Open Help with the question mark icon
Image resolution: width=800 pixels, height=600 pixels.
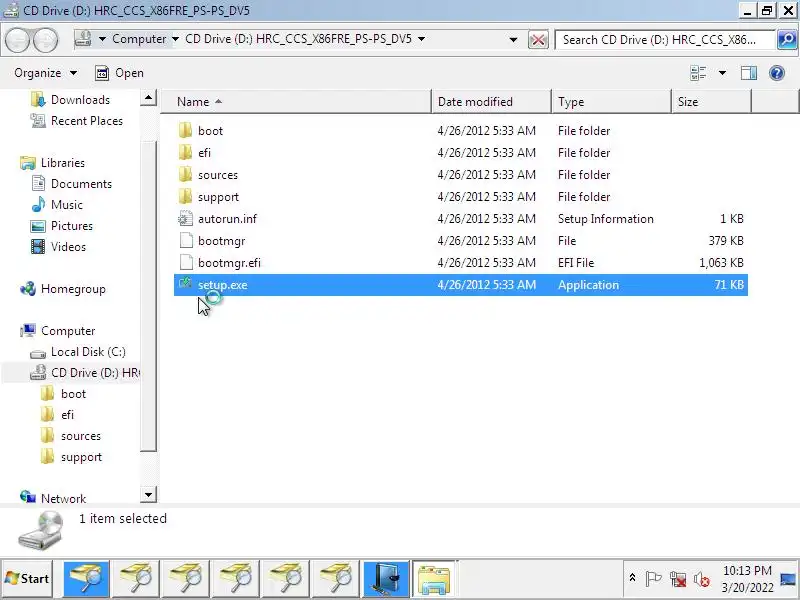click(x=777, y=73)
